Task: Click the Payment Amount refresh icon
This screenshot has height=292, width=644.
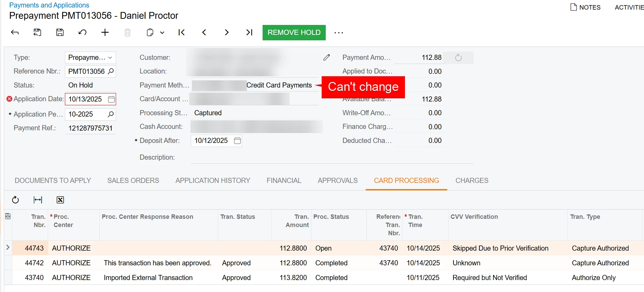Action: (459, 57)
